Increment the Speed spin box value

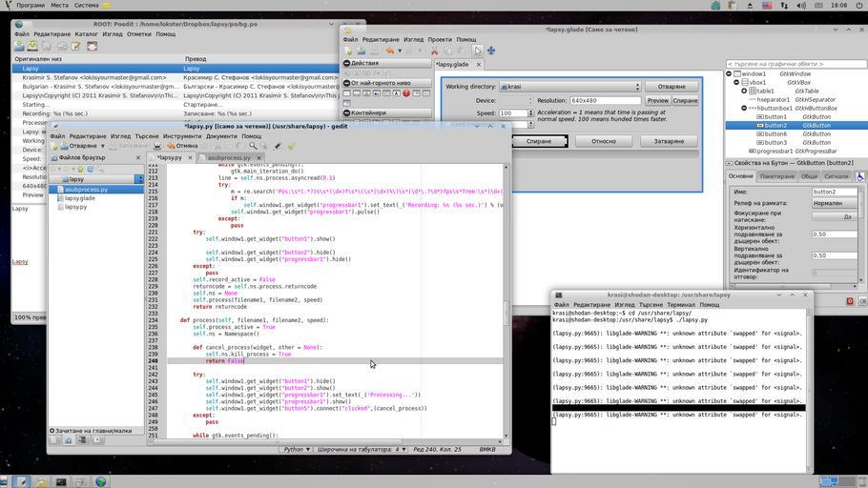[x=530, y=112]
